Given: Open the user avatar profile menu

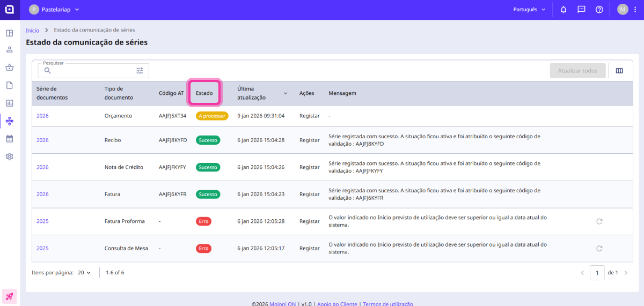Looking at the screenshot, I should (623, 10).
